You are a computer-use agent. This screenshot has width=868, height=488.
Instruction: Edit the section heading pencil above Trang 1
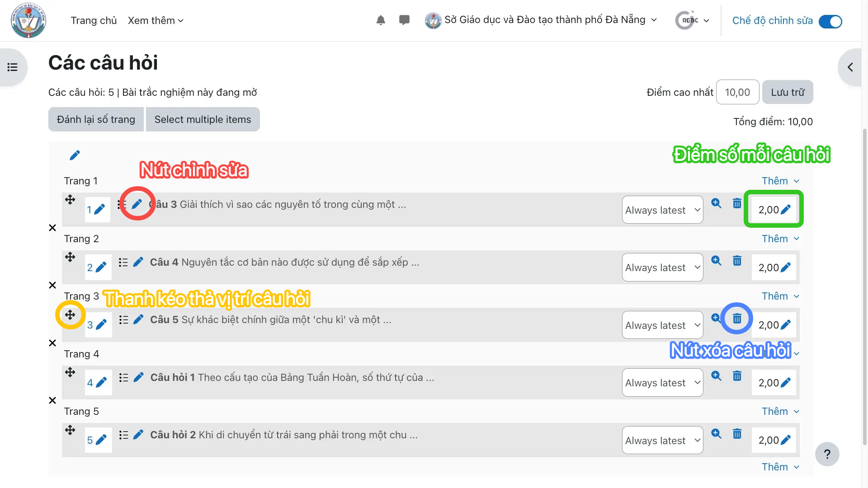point(75,155)
